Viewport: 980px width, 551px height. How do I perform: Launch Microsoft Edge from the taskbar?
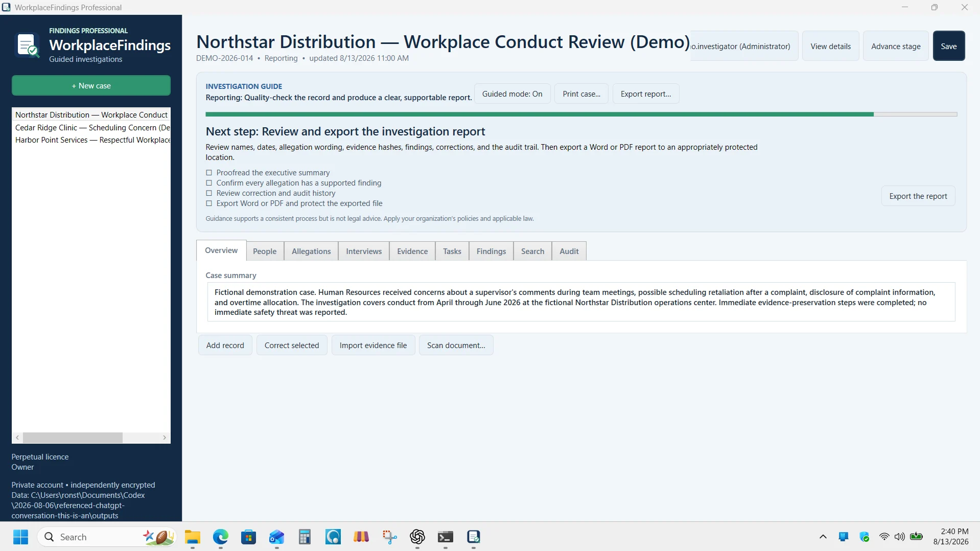pyautogui.click(x=221, y=537)
